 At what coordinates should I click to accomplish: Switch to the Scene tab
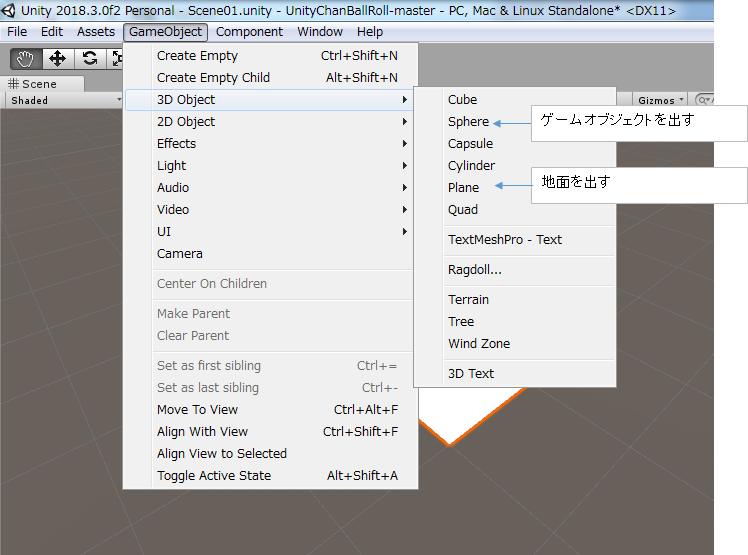tap(42, 84)
